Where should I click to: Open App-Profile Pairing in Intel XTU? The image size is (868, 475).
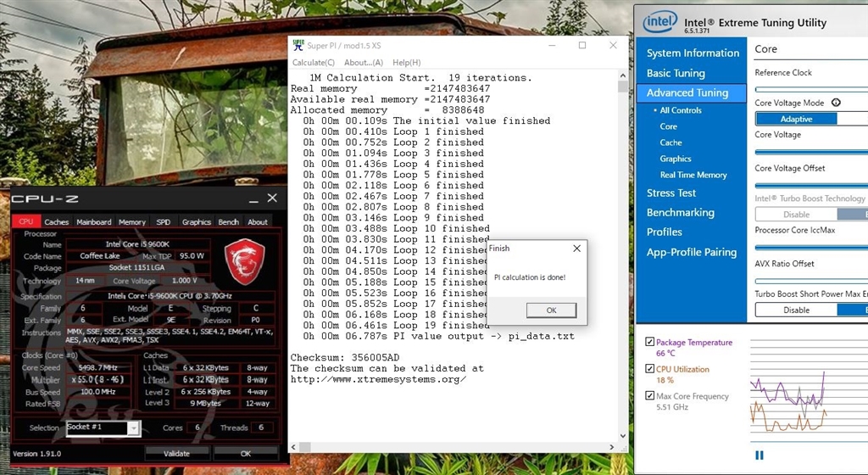tap(692, 252)
